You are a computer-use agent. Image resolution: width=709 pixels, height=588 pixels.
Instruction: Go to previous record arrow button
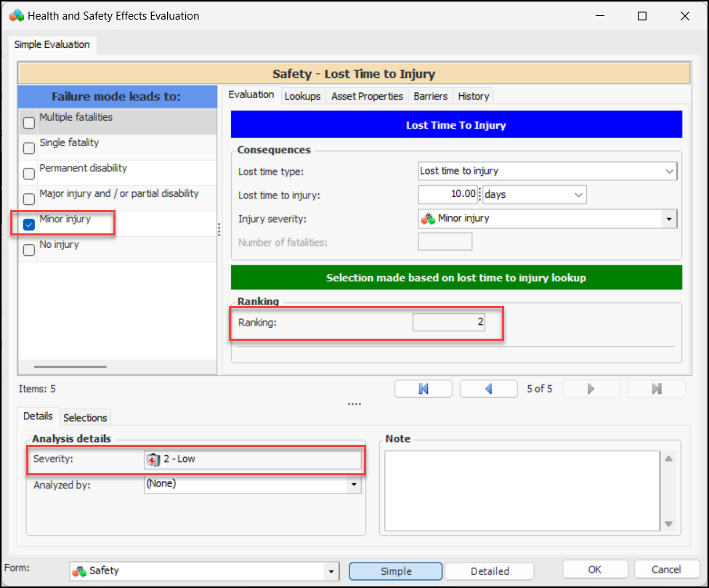tap(488, 389)
